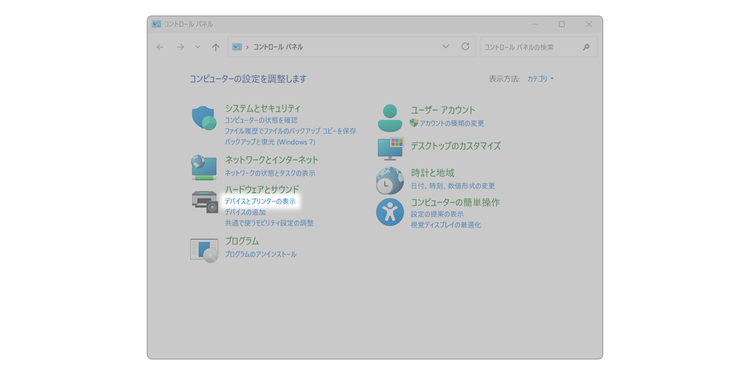This screenshot has height=375, width=750.
Task: Open 設定の提案の表示 link
Action: click(437, 214)
